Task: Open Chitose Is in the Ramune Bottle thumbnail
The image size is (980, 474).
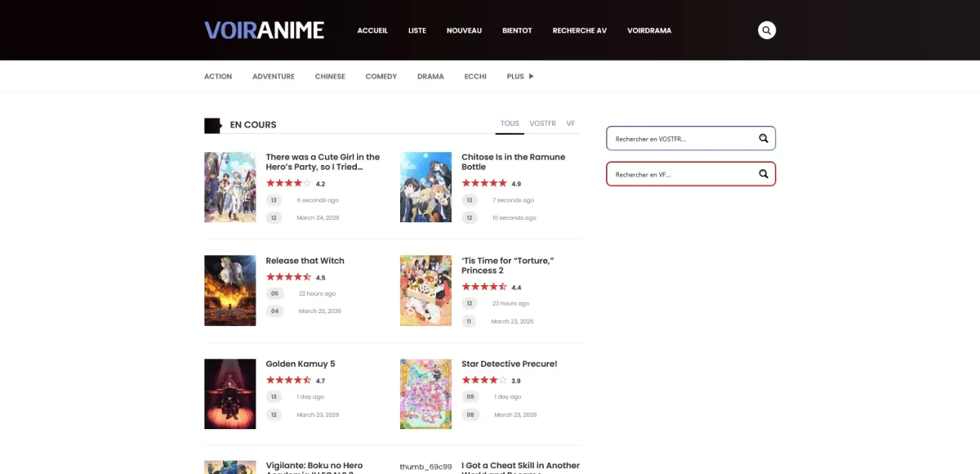Action: click(425, 187)
